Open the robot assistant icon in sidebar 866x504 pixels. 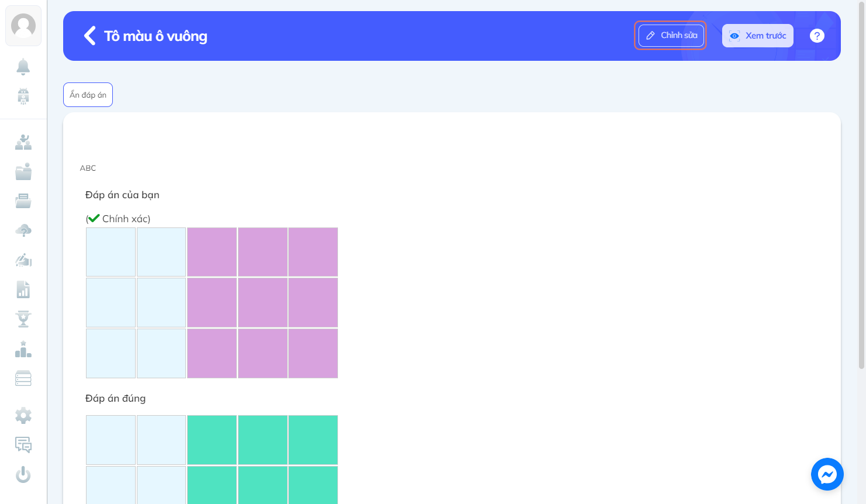point(23,96)
